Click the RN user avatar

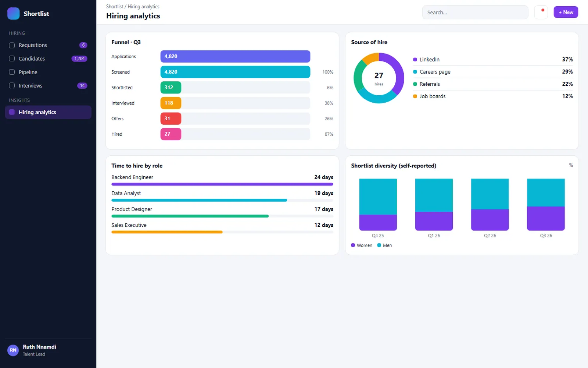13,350
